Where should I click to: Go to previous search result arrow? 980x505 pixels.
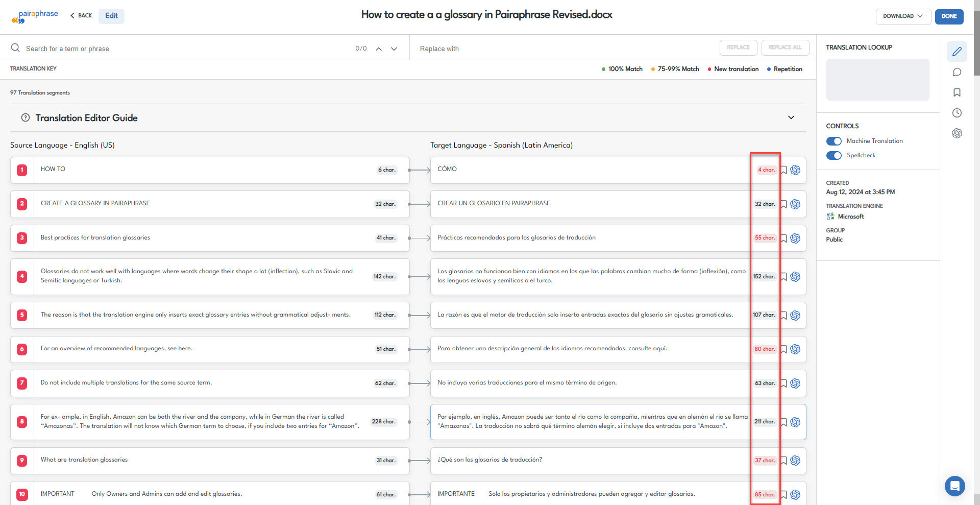pyautogui.click(x=379, y=49)
